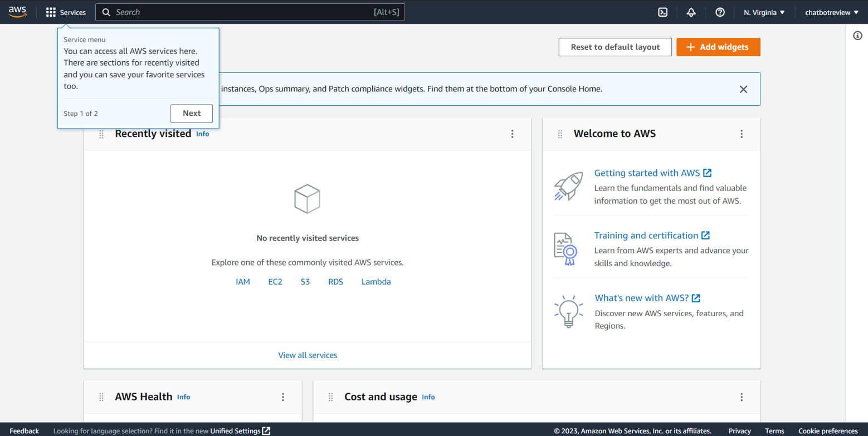Expand the chatbotreview account menu

[831, 12]
